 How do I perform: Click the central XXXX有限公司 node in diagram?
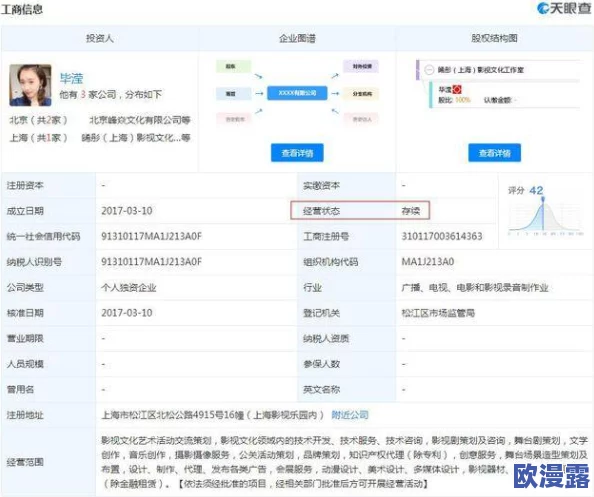[x=297, y=93]
